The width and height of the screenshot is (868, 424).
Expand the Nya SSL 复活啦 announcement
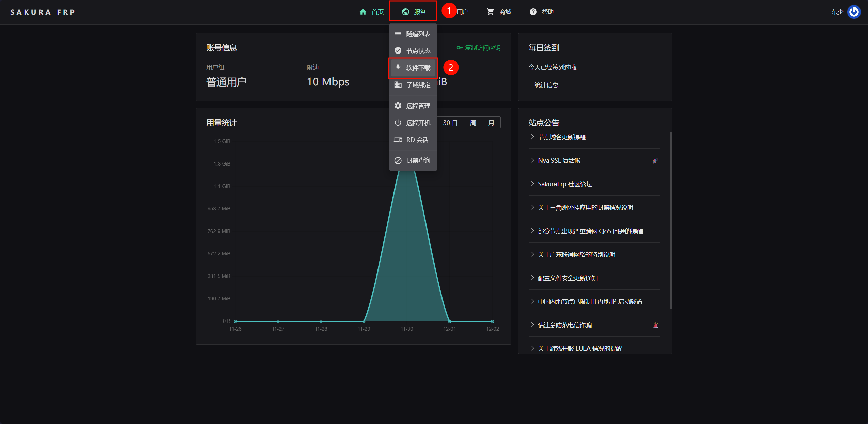tap(559, 160)
